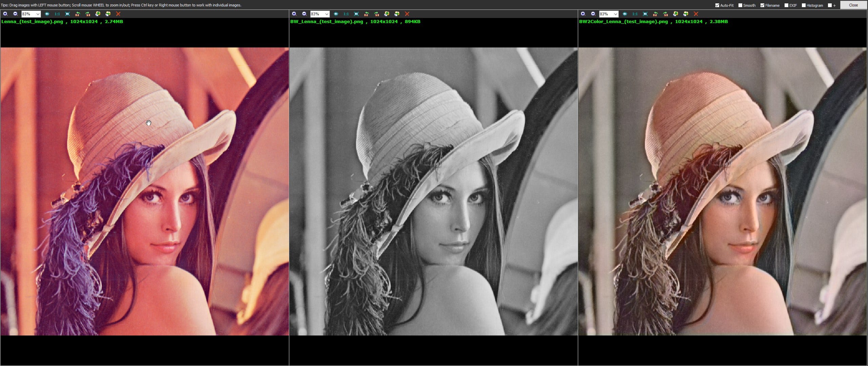Tick the + checkbox

coord(830,5)
